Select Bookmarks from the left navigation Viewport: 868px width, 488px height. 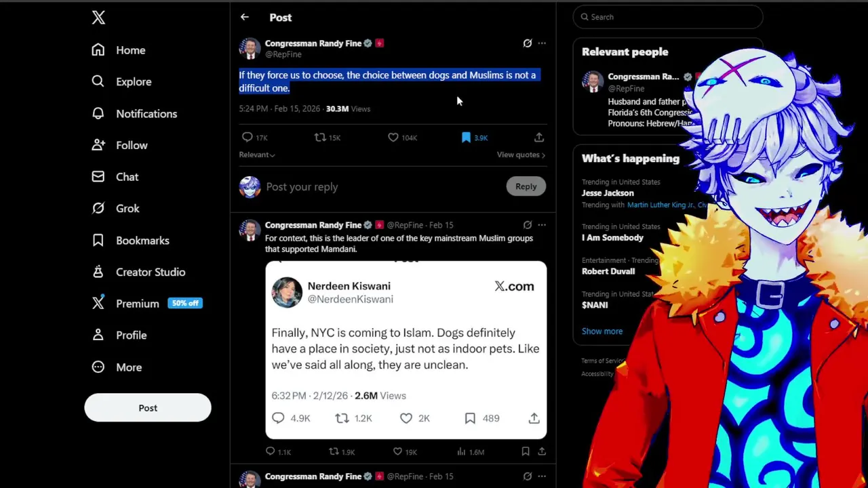(x=130, y=241)
